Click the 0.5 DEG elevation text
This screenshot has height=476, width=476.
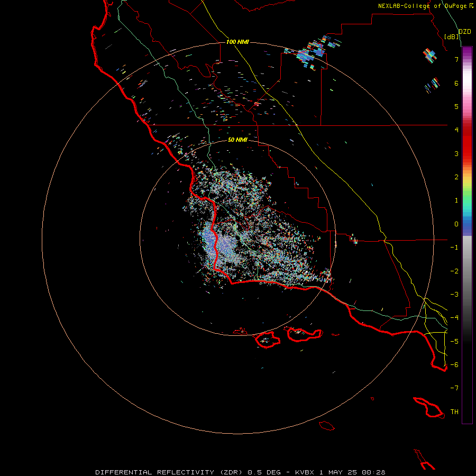[x=264, y=472]
